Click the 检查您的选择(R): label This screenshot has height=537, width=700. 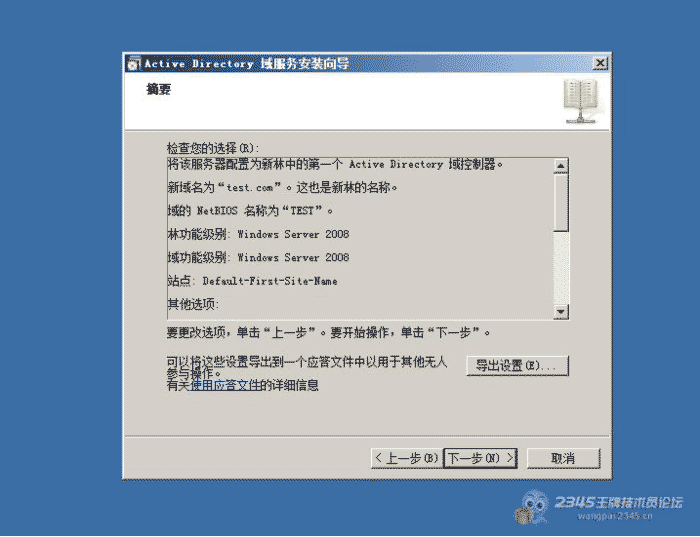(212, 148)
